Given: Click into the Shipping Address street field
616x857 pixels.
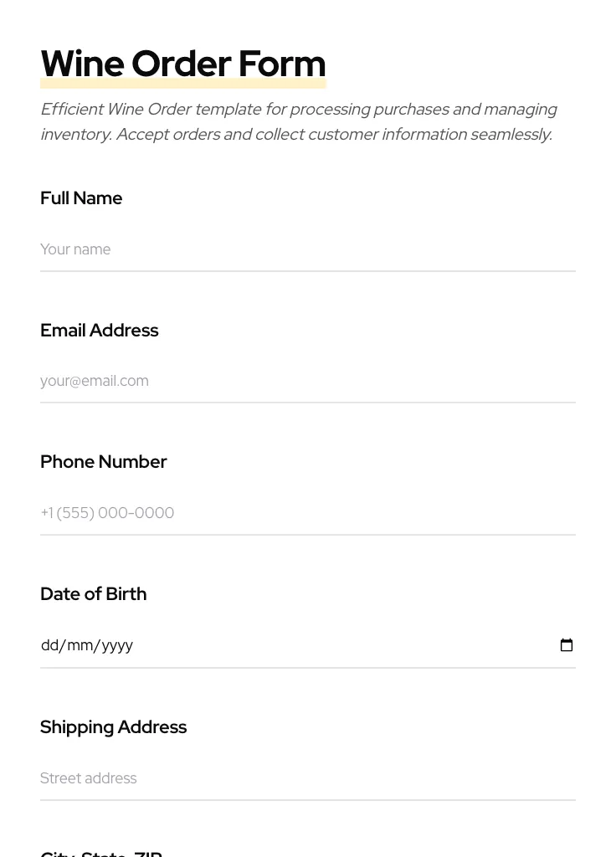Looking at the screenshot, I should point(307,778).
